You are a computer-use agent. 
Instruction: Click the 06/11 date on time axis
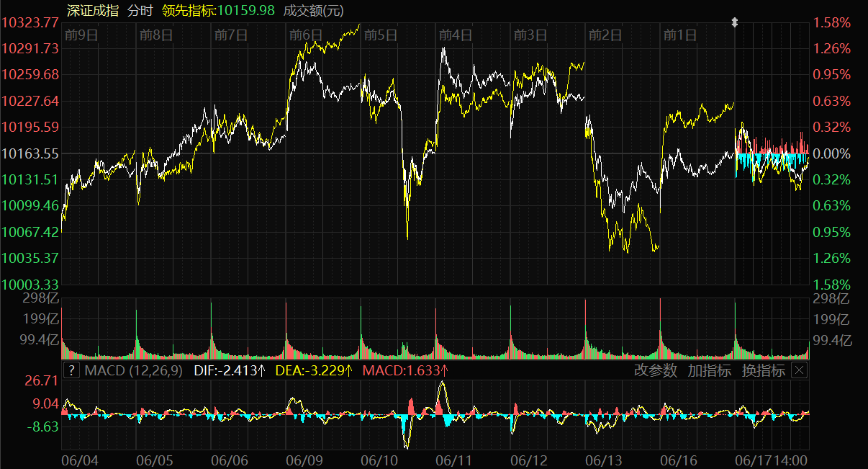pos(453,460)
